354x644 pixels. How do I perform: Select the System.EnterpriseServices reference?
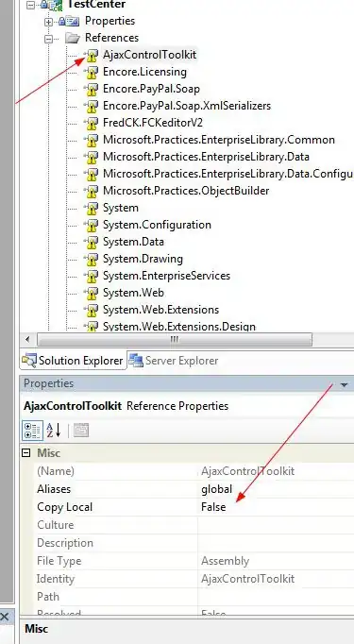tap(166, 276)
